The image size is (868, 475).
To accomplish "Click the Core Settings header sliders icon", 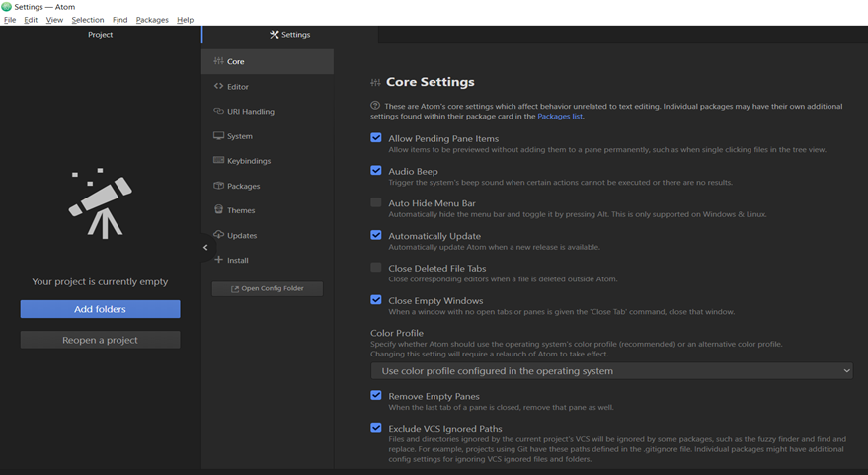I will [375, 83].
